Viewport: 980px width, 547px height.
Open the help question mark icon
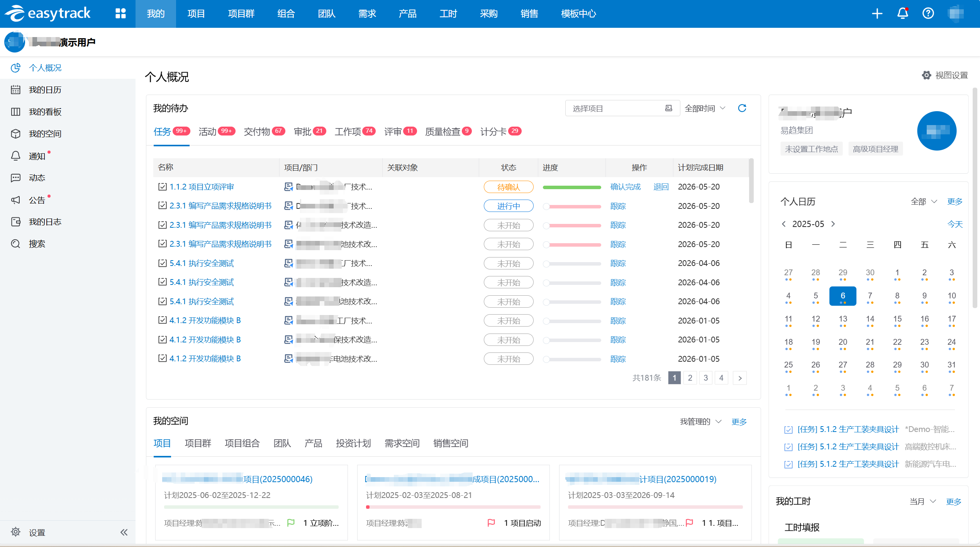[928, 14]
